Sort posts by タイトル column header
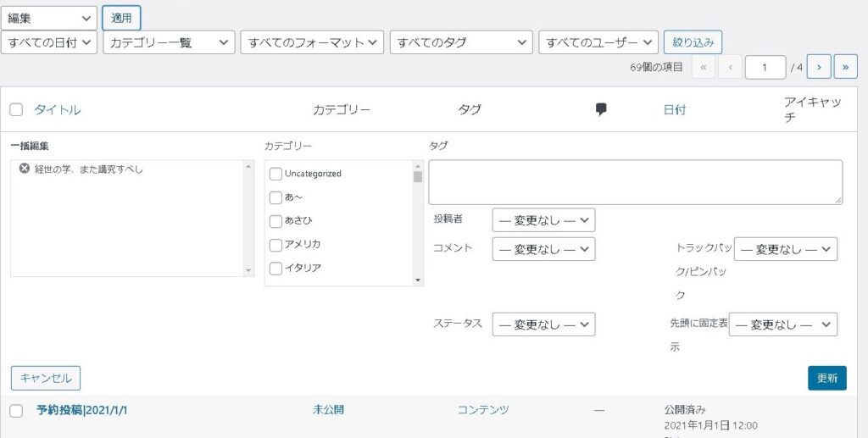The height and width of the screenshot is (438, 868). (58, 109)
